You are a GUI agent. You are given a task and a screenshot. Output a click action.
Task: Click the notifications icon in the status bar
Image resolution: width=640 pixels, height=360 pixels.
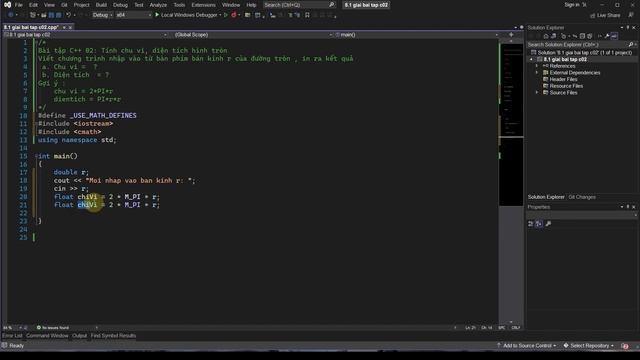click(625, 346)
